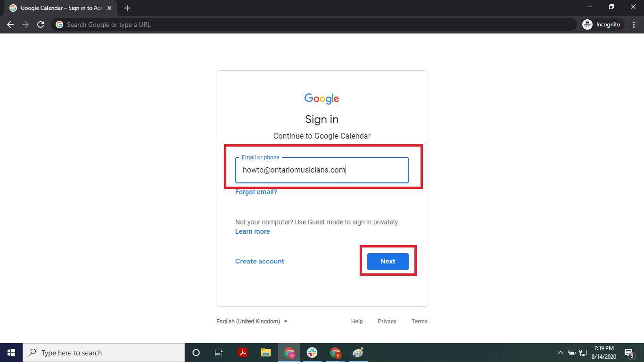Open the English (United Kingdom) language dropdown
Viewport: 644px width, 362px height.
pos(252,321)
